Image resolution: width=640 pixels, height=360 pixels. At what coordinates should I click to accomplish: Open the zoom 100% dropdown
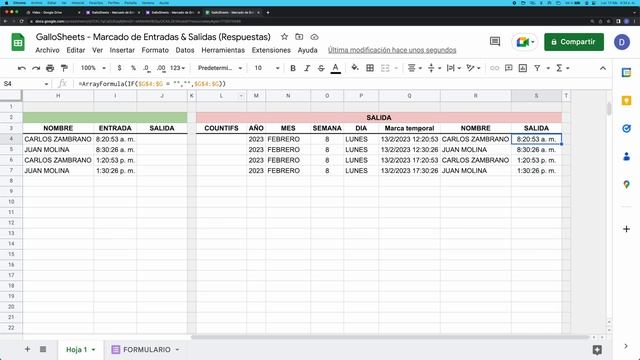93,68
